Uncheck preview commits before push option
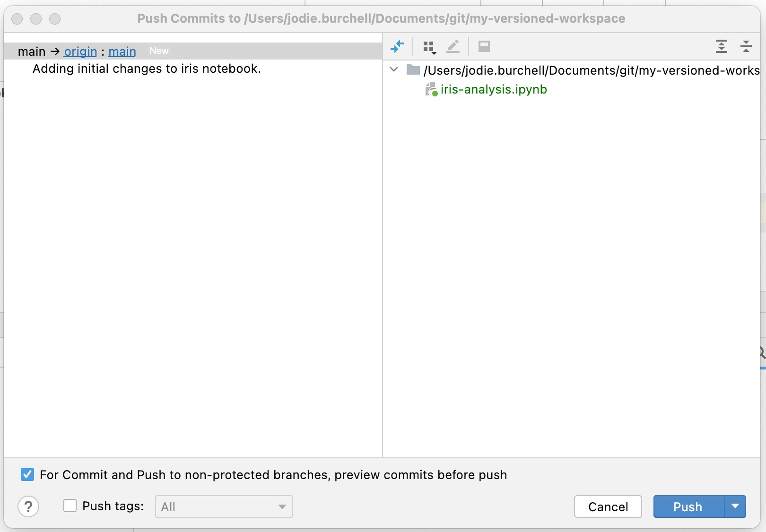The height and width of the screenshot is (532, 766). [27, 474]
